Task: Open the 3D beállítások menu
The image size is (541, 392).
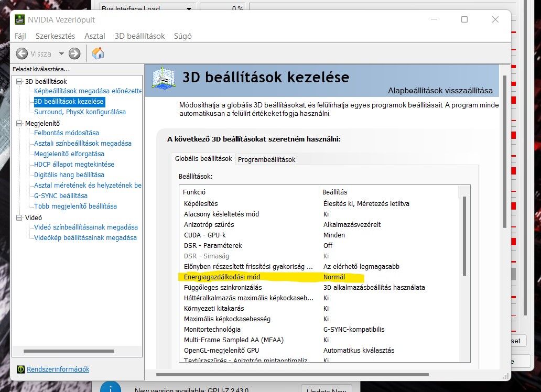Action: pyautogui.click(x=140, y=36)
